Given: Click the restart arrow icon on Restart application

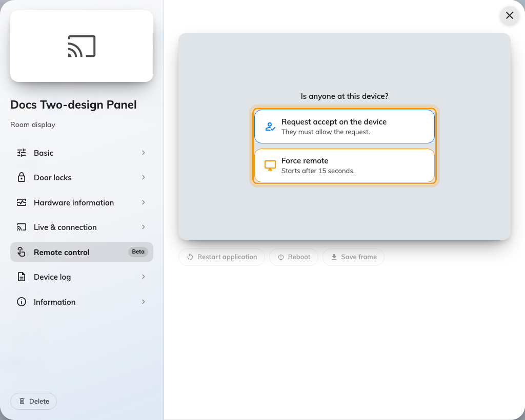Looking at the screenshot, I should pyautogui.click(x=190, y=257).
